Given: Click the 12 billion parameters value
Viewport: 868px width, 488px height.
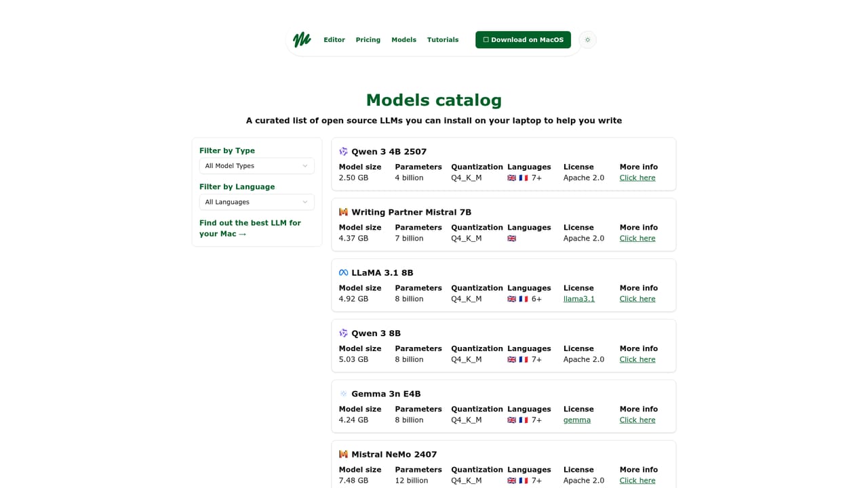Looking at the screenshot, I should tap(412, 481).
